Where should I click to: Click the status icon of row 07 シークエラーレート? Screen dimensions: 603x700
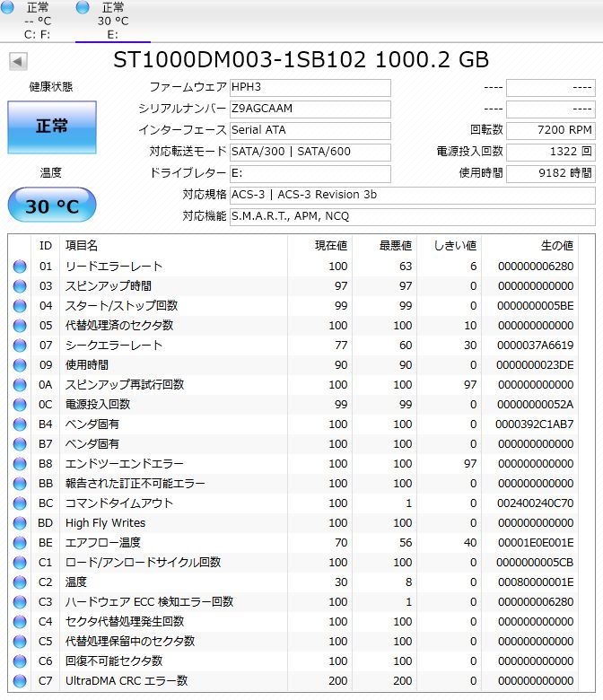[20, 346]
